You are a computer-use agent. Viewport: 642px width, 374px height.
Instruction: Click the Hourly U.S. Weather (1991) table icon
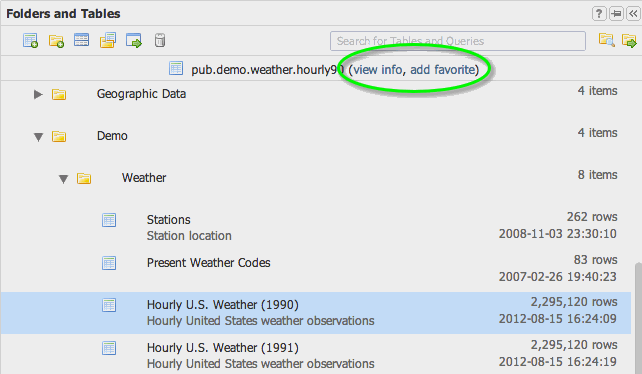[x=109, y=348]
